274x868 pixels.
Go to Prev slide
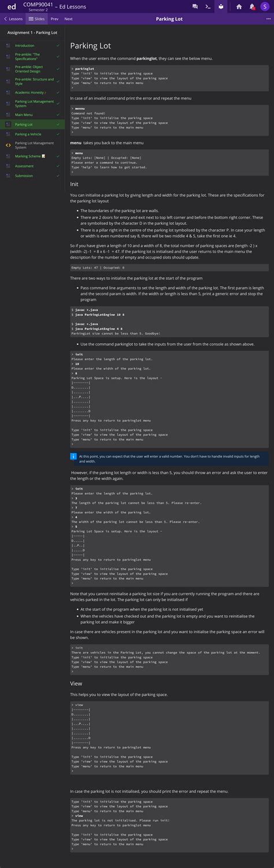point(54,19)
